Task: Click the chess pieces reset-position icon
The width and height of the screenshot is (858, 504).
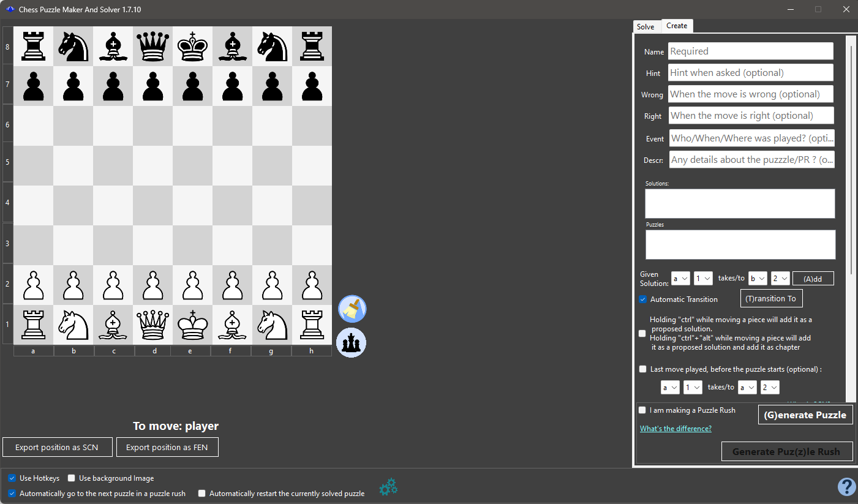Action: point(352,342)
